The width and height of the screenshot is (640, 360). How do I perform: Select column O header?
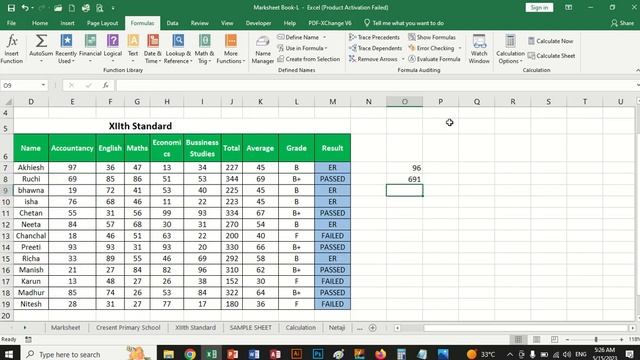[404, 102]
